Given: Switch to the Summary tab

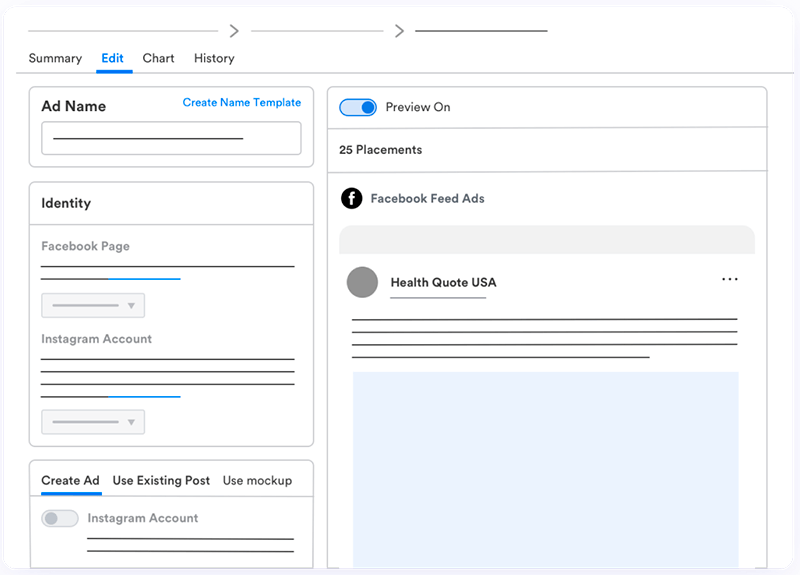Looking at the screenshot, I should [x=55, y=58].
